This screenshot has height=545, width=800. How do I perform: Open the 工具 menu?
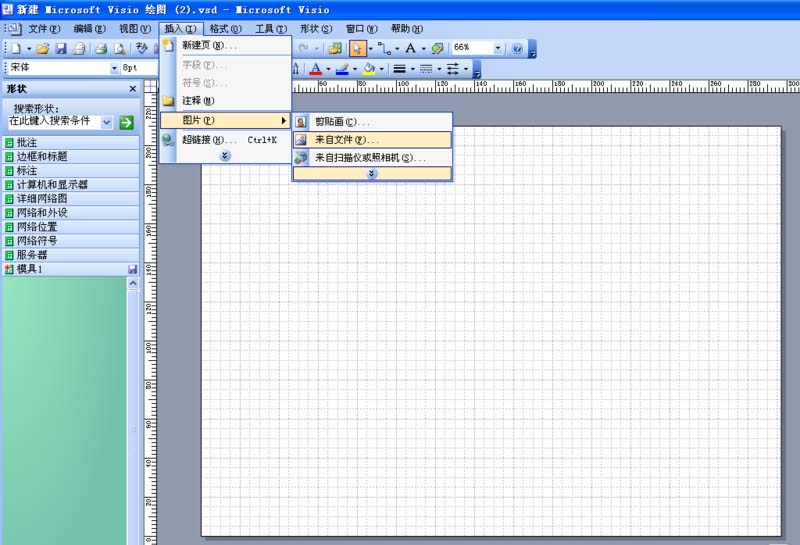pyautogui.click(x=270, y=29)
